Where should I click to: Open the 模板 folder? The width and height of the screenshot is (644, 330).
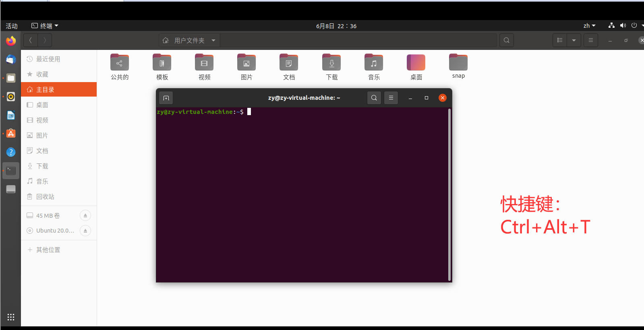pyautogui.click(x=162, y=67)
